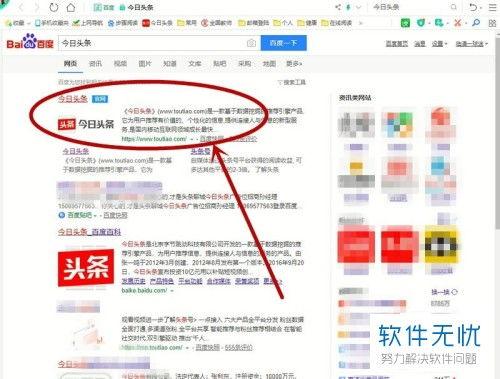The width and height of the screenshot is (500, 379).
Task: Click the red 头条 encyclopedia thumbnail
Action: point(86,268)
